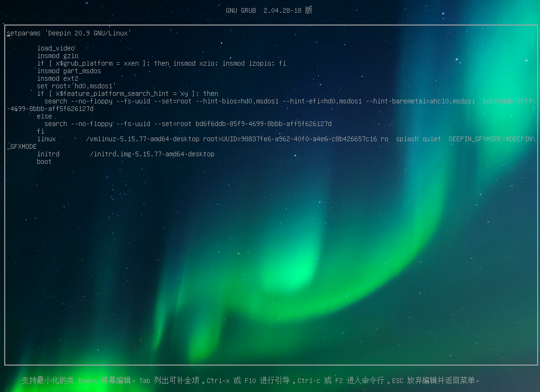
Task: Click the --hint-bios=hd0,msdos1 option
Action: pos(237,102)
